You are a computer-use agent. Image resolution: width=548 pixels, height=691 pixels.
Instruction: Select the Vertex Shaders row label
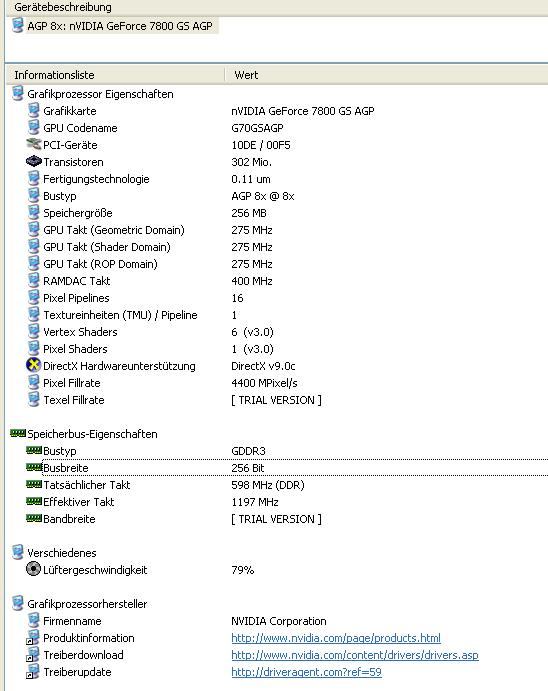80,332
